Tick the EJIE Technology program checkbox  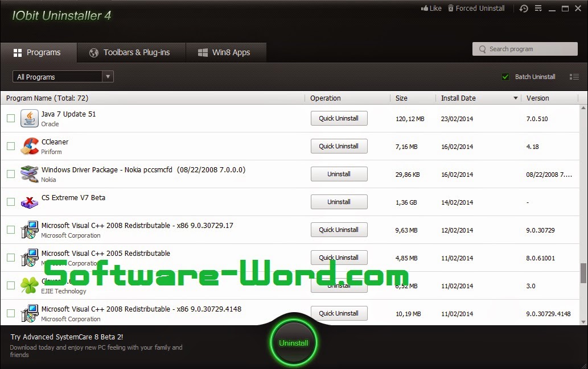[x=11, y=285]
